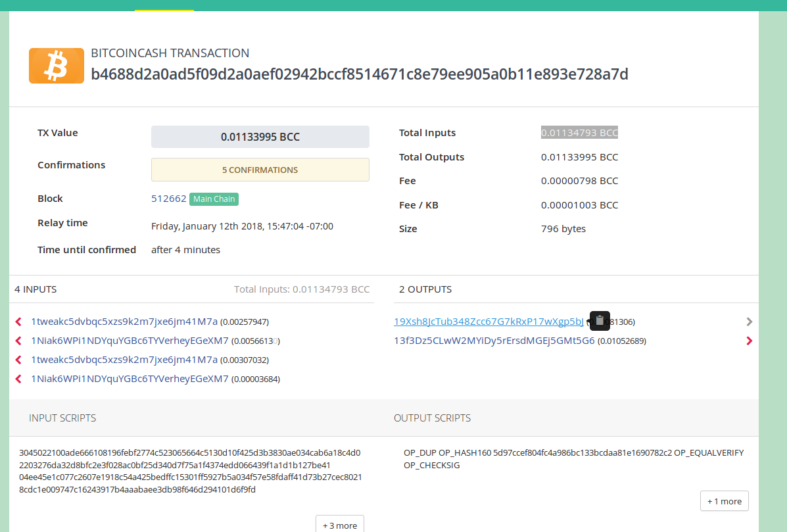The image size is (787, 532).
Task: Open first input address 1tweakc5dvbqc5xzs9k2m7jxe6jm41M7a
Action: (124, 322)
